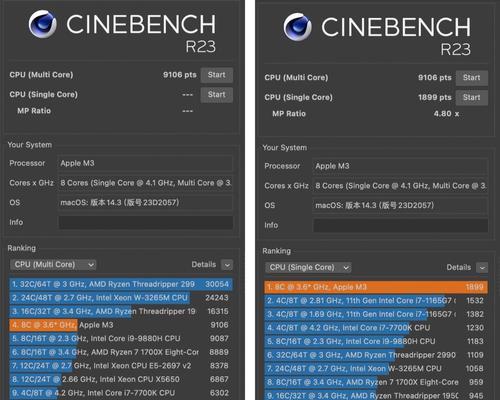Open the CPU (Multi Core) ranking dropdown

point(53,265)
